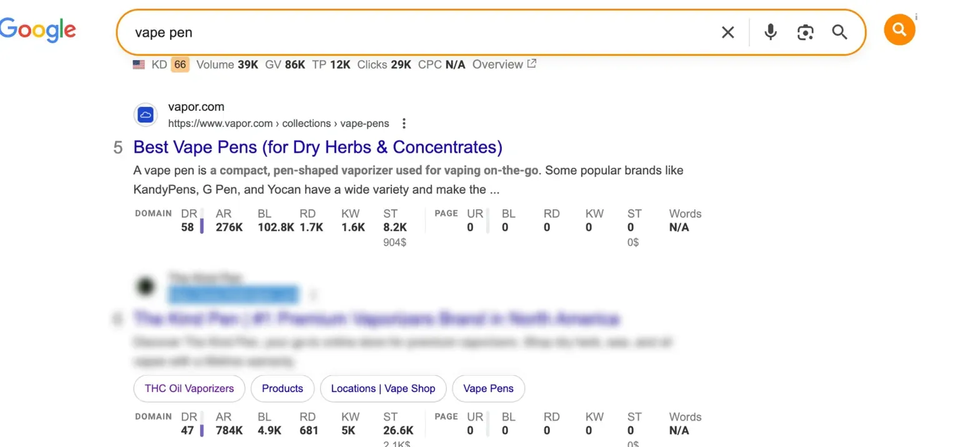Viewport: 980px width, 447px height.
Task: Click the vapor.com site favicon
Action: tap(146, 115)
